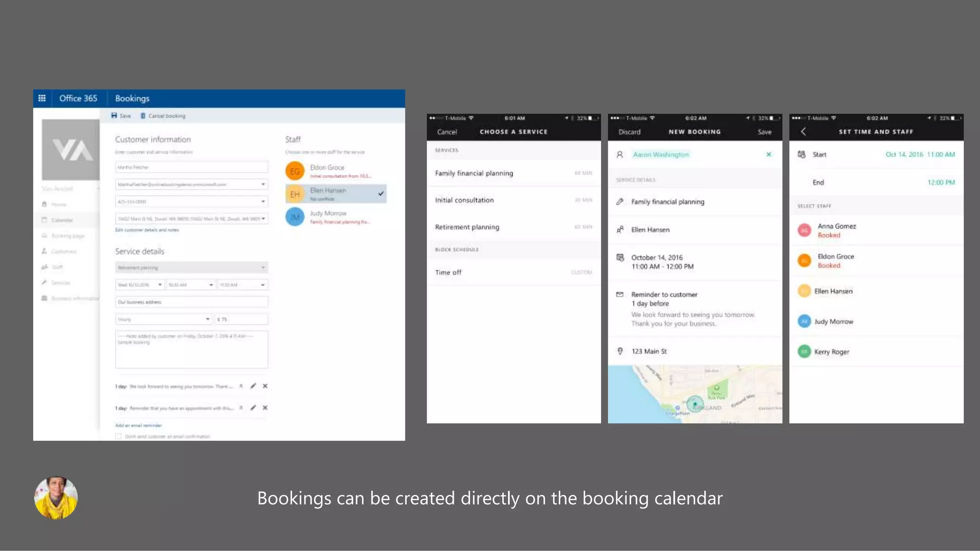Check Don't send customer email confirmation box
The height and width of the screenshot is (551, 980).
(x=118, y=436)
